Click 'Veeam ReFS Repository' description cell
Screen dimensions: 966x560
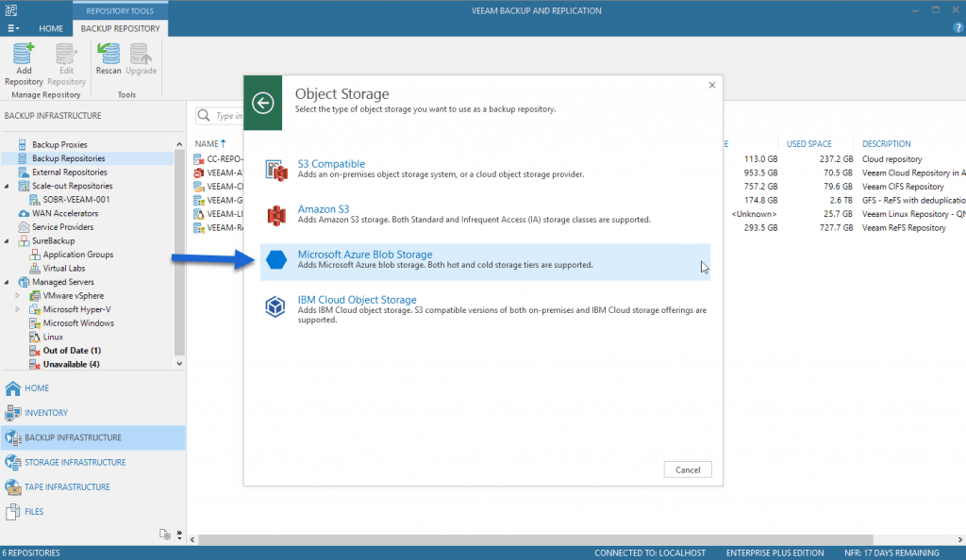coord(904,228)
